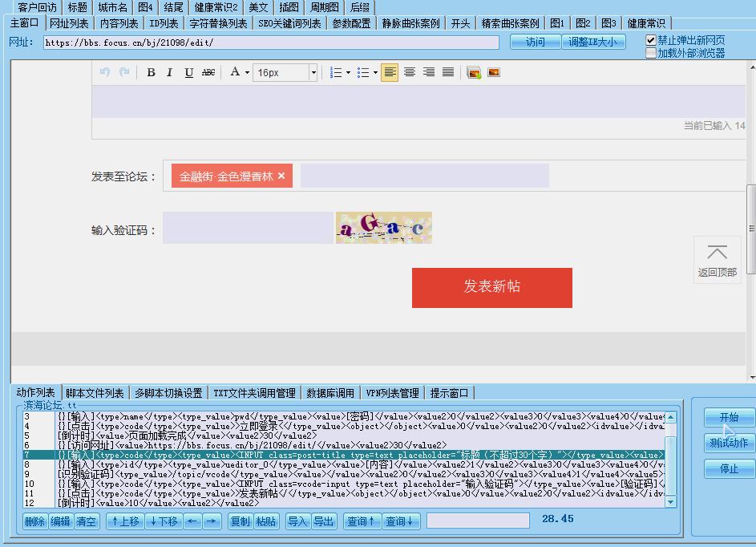Expand the ordered list style dropdown
This screenshot has height=547, width=756.
(348, 73)
